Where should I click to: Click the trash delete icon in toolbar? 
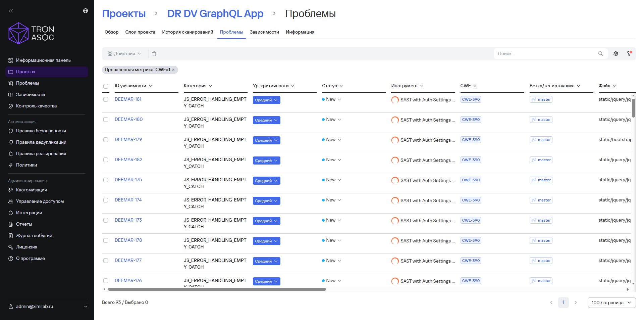[154, 54]
